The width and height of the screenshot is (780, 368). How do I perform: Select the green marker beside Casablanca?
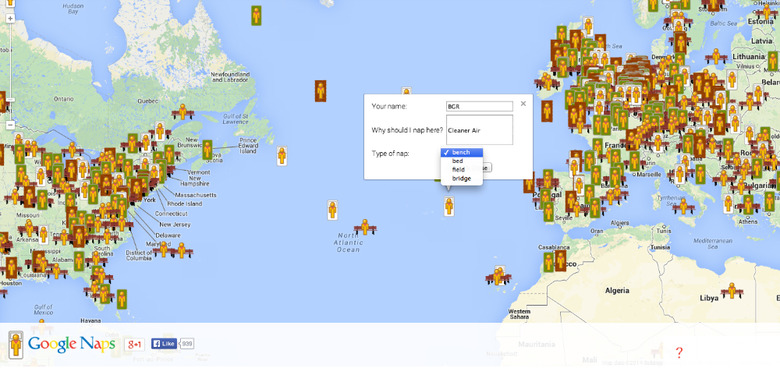(548, 262)
